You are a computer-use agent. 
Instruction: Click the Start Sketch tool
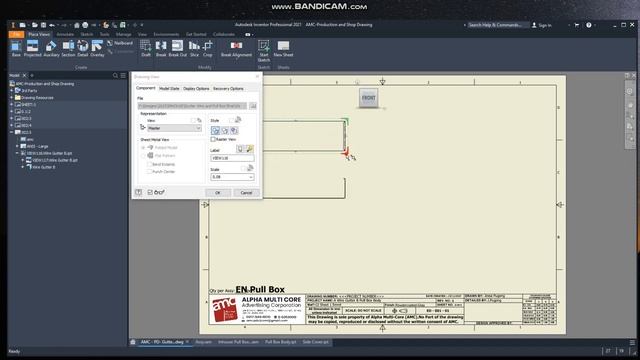point(264,51)
